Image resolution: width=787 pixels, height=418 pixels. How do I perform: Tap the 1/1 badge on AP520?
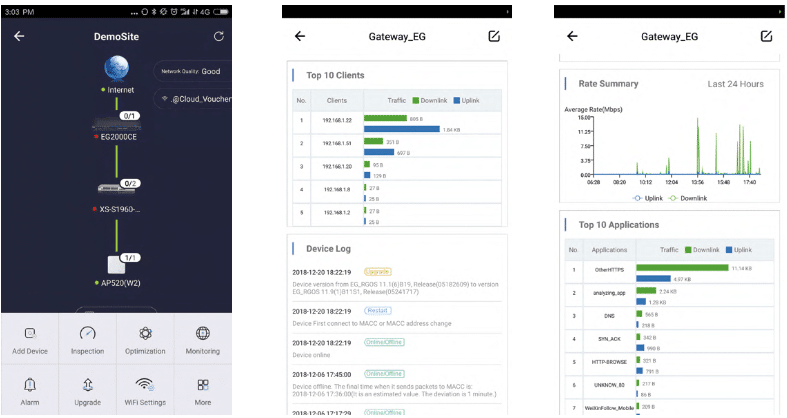tap(130, 258)
